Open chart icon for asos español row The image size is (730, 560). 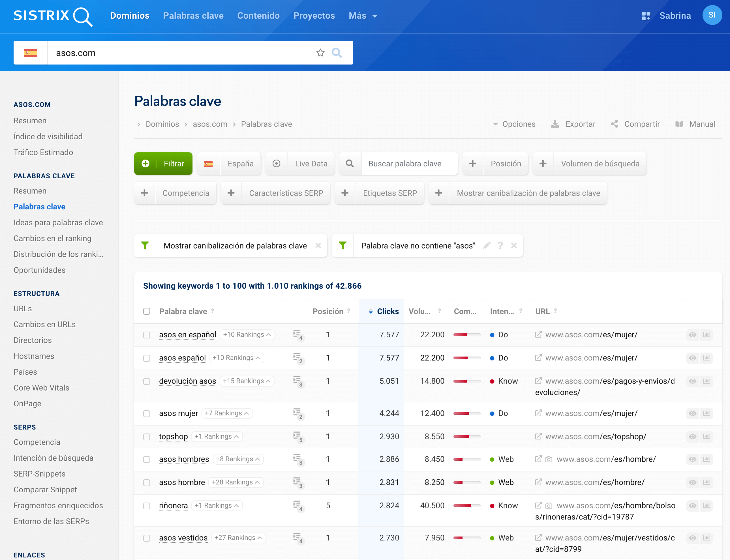pyautogui.click(x=706, y=358)
